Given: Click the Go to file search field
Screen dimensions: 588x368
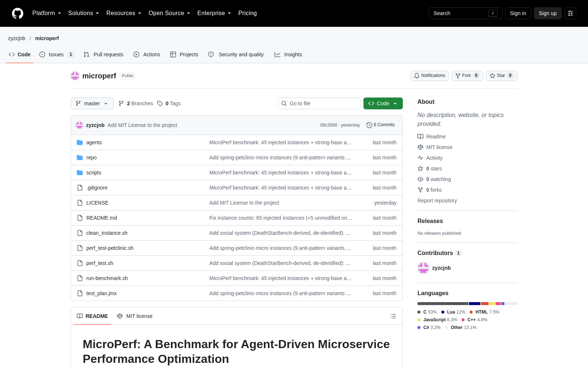Looking at the screenshot, I should point(319,103).
